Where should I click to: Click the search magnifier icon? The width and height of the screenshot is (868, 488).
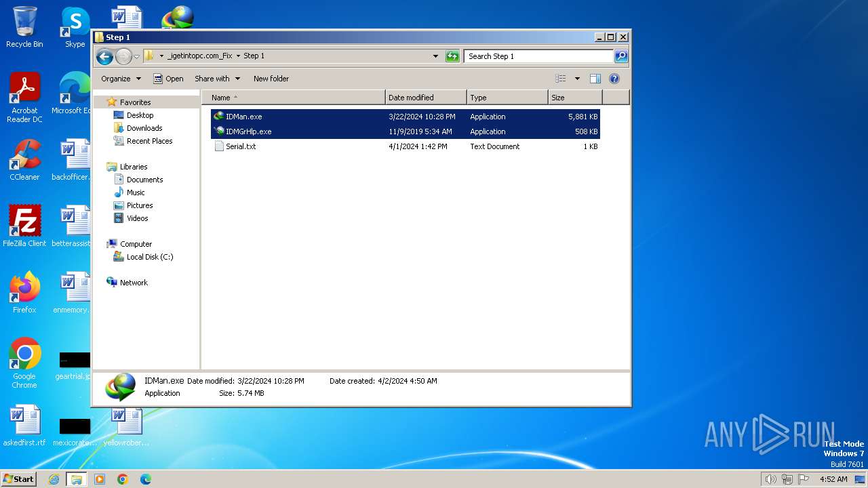coord(621,56)
